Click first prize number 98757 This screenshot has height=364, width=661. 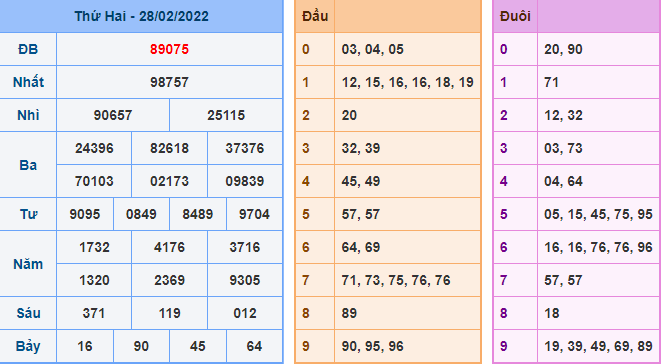coord(169,82)
